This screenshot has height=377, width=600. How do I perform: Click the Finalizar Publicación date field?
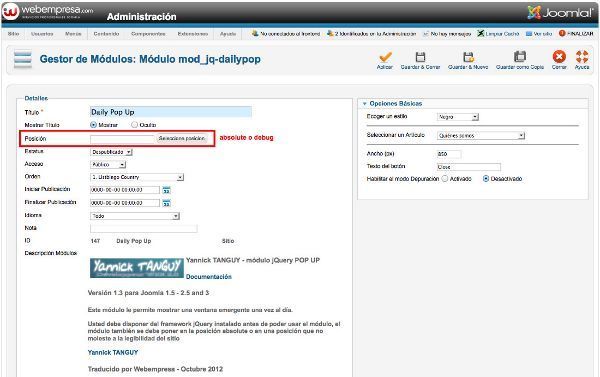coord(125,203)
